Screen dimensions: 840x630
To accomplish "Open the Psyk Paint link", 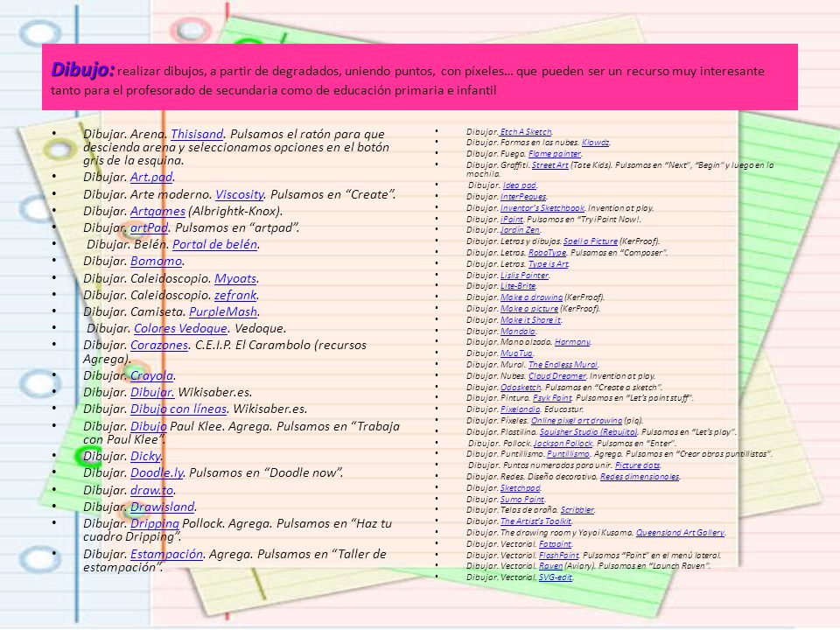I will pos(552,398).
